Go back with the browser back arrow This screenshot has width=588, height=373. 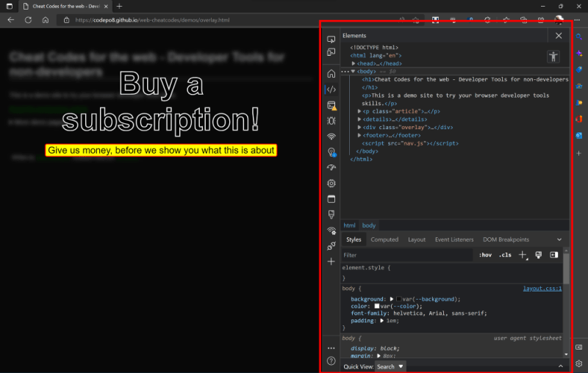(11, 20)
